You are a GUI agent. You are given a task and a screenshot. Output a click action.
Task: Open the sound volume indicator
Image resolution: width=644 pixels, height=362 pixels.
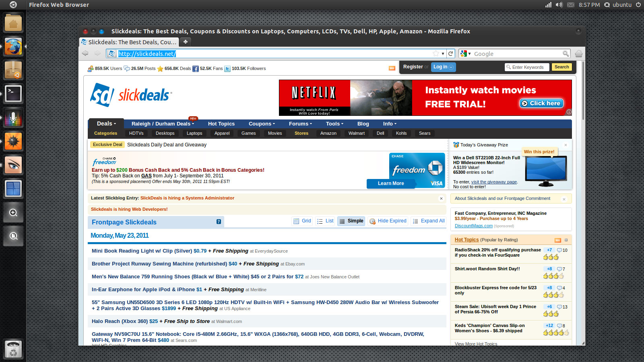(559, 5)
